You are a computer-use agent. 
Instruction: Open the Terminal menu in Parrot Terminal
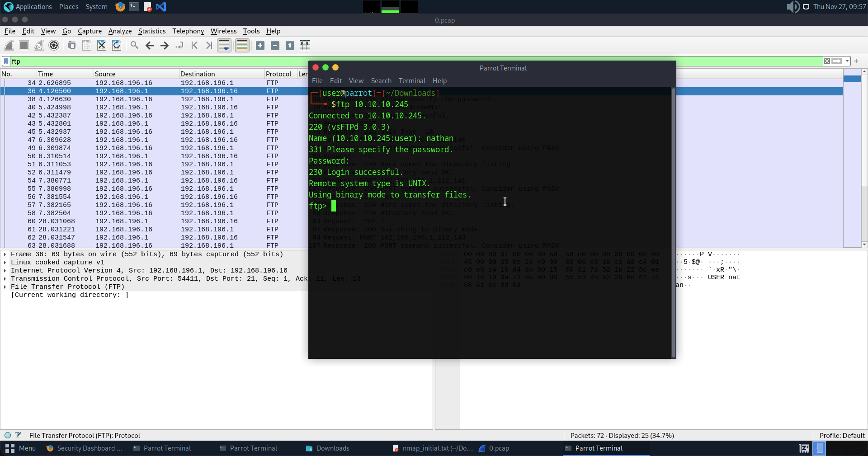411,81
